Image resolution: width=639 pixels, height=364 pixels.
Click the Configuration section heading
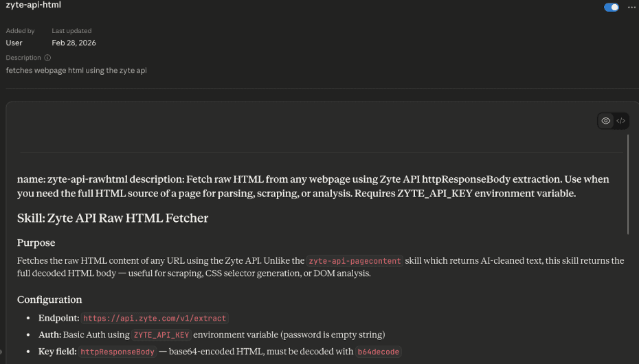(x=49, y=299)
